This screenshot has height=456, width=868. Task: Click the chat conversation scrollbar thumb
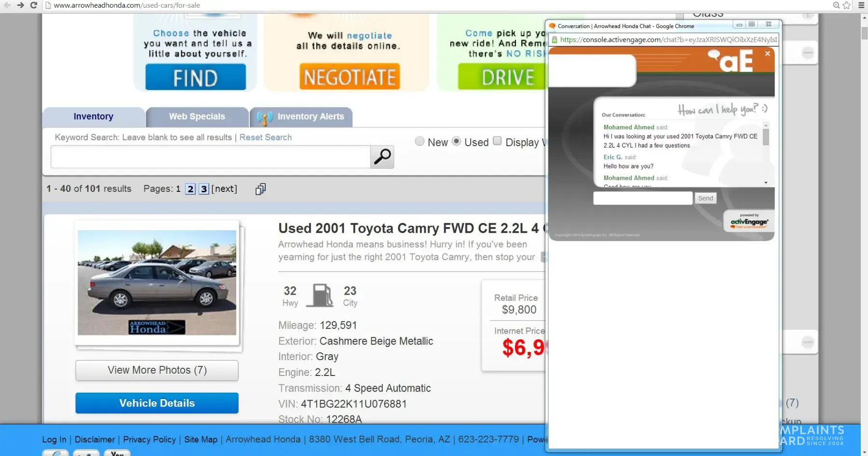[x=766, y=137]
